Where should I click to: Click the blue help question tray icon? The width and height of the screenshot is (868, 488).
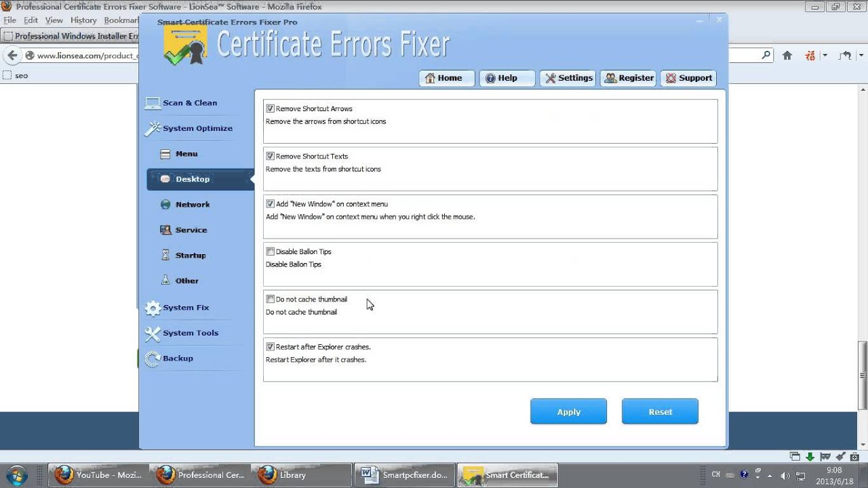click(x=744, y=475)
